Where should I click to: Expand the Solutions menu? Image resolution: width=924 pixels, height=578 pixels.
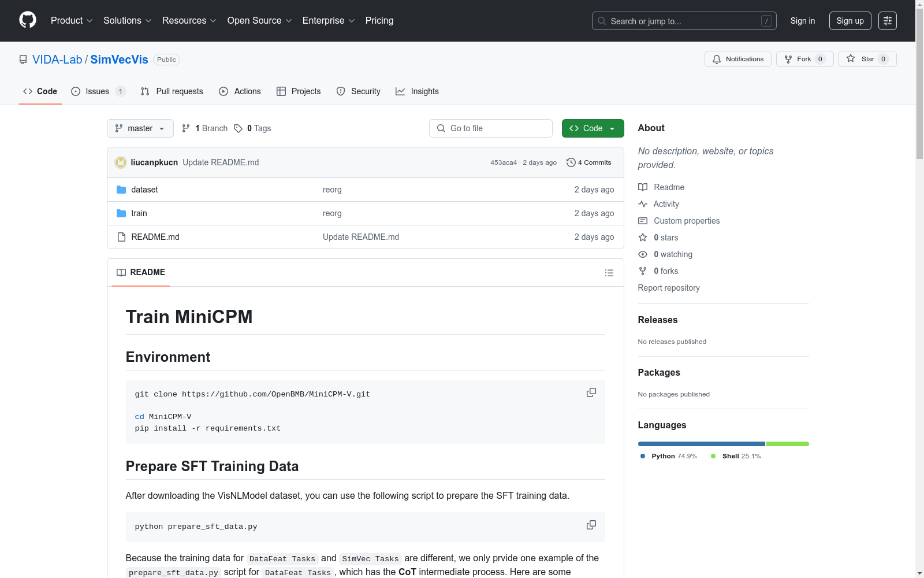tap(128, 21)
